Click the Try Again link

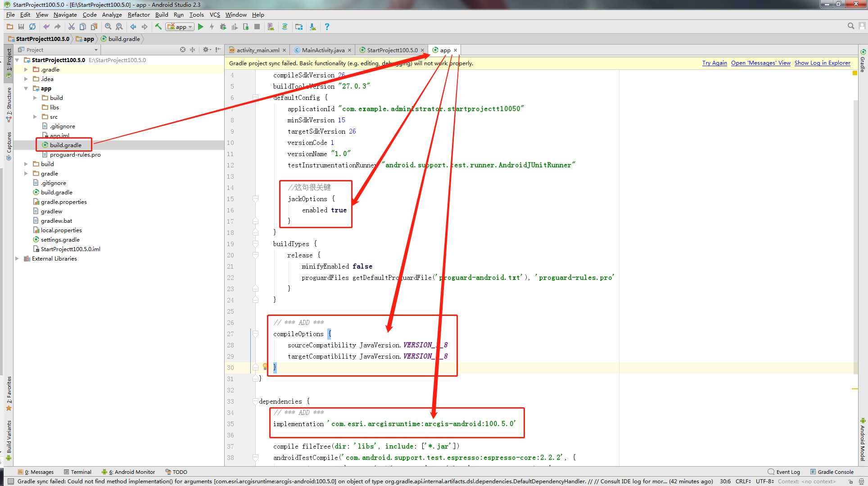(x=714, y=63)
